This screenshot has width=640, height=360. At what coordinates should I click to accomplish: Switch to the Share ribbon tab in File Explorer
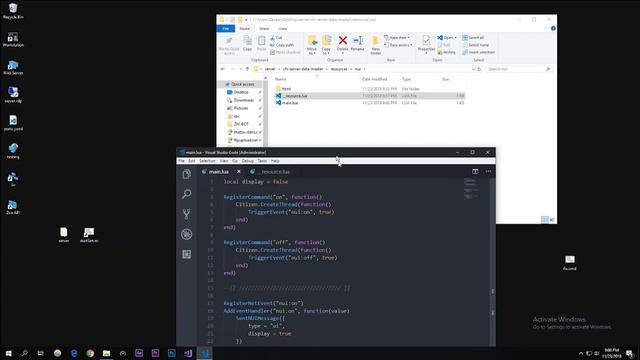pyautogui.click(x=264, y=29)
